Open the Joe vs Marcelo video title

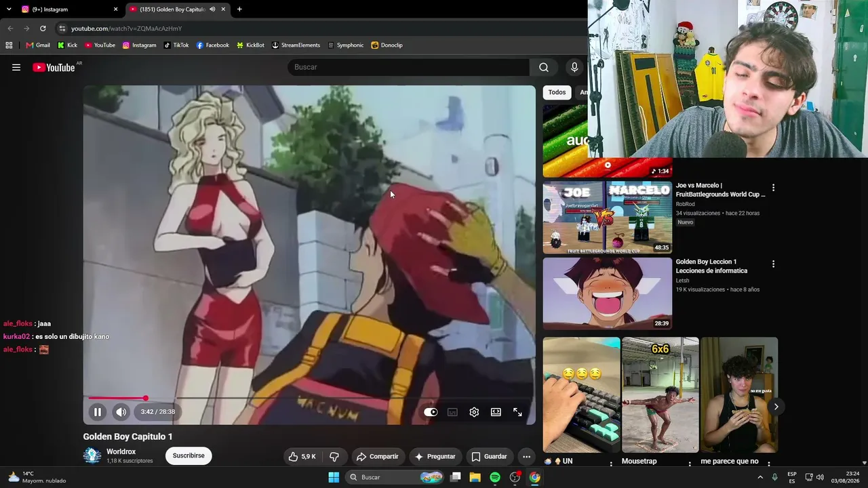tap(720, 190)
